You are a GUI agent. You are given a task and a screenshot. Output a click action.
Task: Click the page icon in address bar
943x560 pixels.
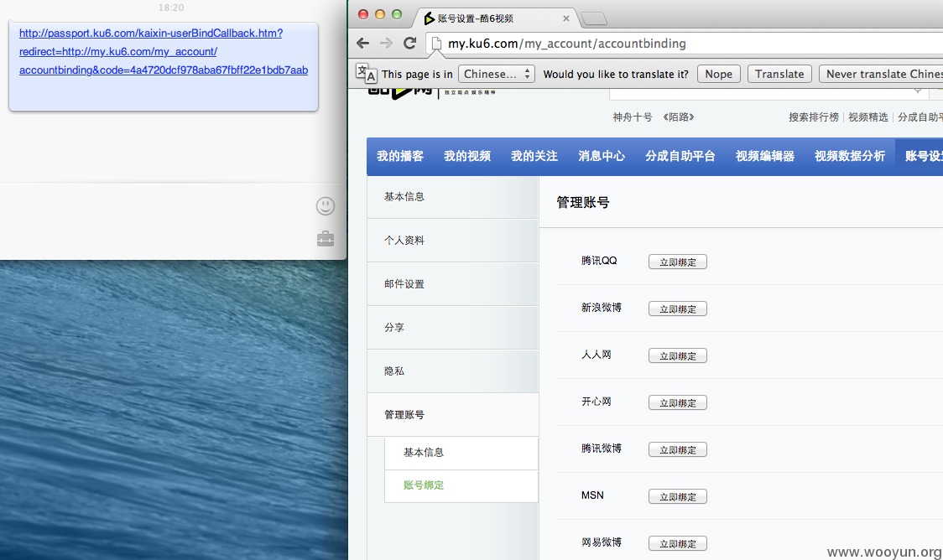click(436, 44)
